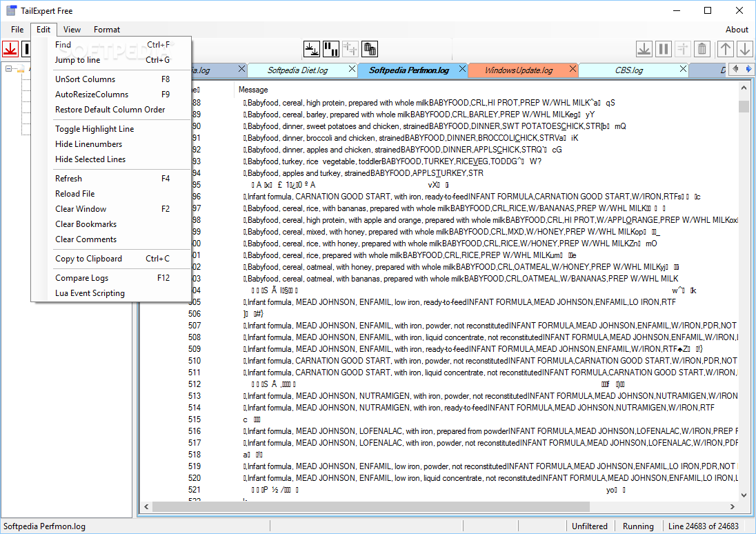Click the follow-all-tails icon with two download arrows
756x534 pixels.
tap(312, 49)
